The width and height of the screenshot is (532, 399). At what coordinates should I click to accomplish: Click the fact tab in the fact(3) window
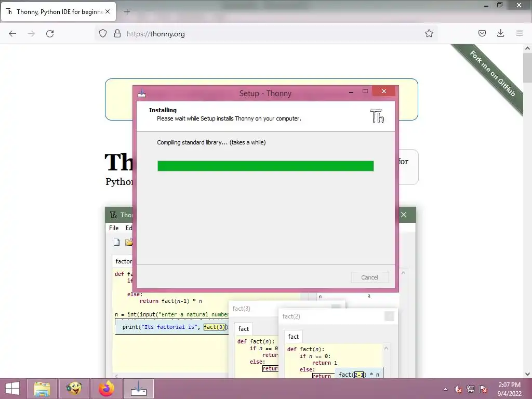coord(244,329)
